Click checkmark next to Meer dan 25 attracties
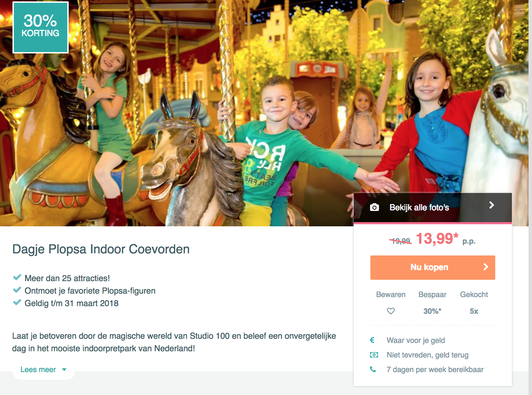This screenshot has height=395, width=532. click(x=17, y=277)
